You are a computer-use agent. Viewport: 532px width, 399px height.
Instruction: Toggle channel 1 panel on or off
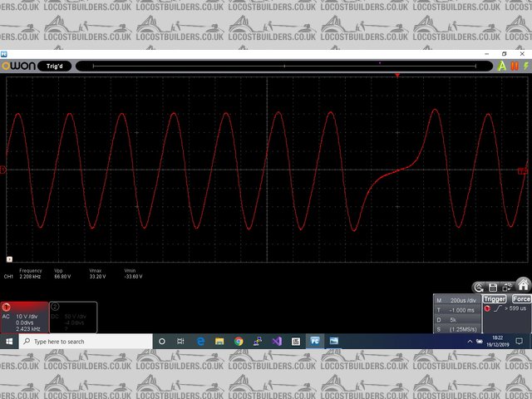click(7, 306)
